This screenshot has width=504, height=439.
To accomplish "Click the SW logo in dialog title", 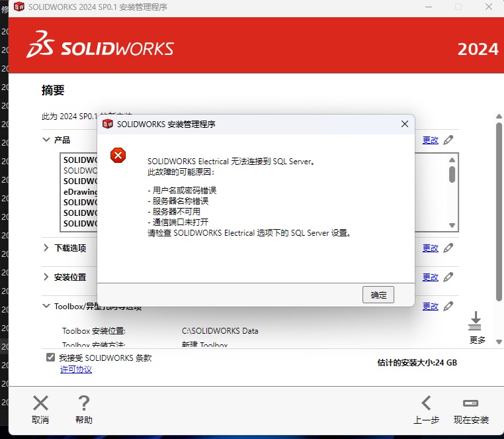I will click(x=108, y=124).
